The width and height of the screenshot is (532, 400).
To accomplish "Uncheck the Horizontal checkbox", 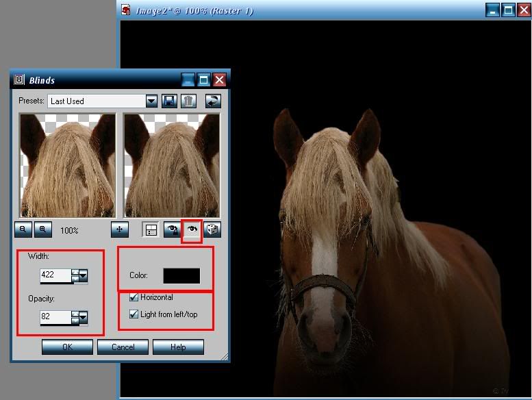I will [134, 297].
